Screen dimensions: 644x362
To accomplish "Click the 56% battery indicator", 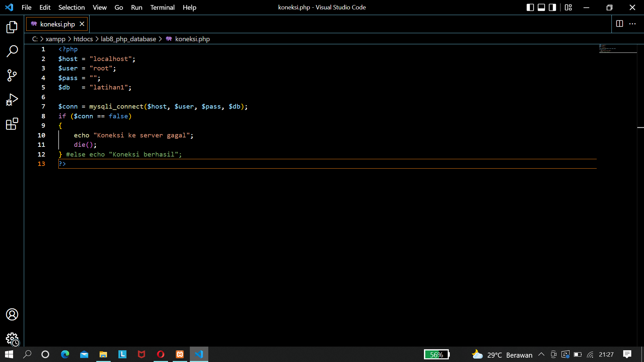I will pyautogui.click(x=436, y=354).
